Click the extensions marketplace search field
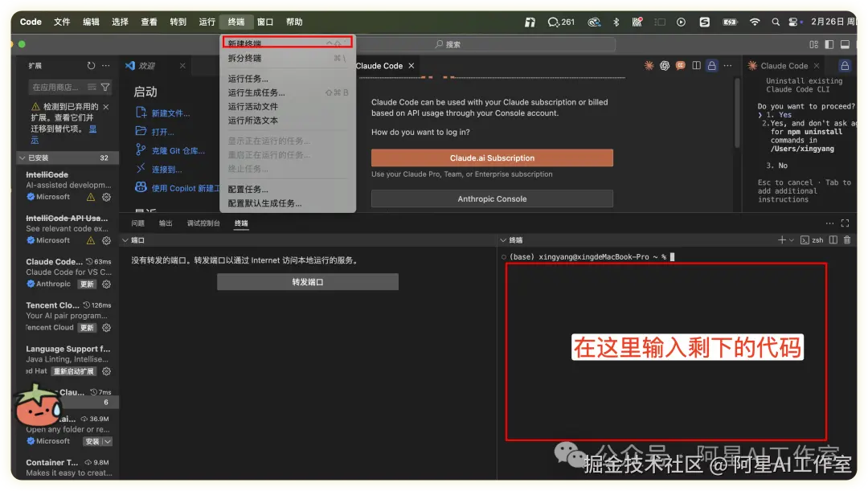Viewport: 868px width, 491px height. point(58,87)
